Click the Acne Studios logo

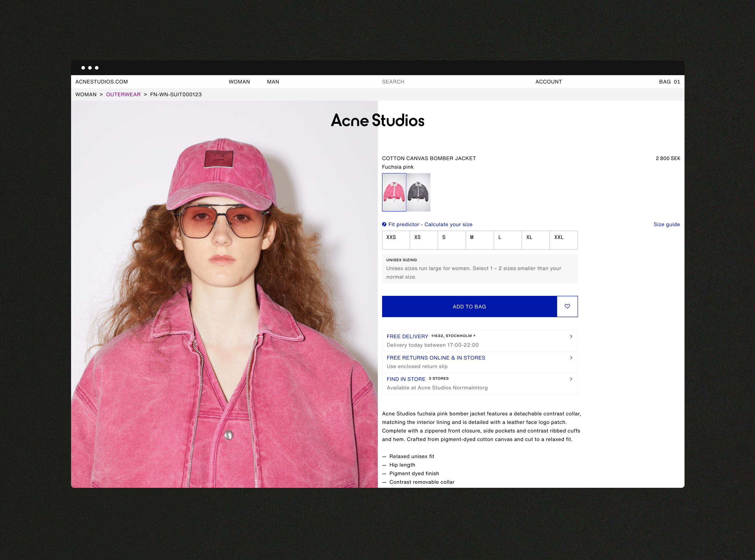pyautogui.click(x=377, y=120)
